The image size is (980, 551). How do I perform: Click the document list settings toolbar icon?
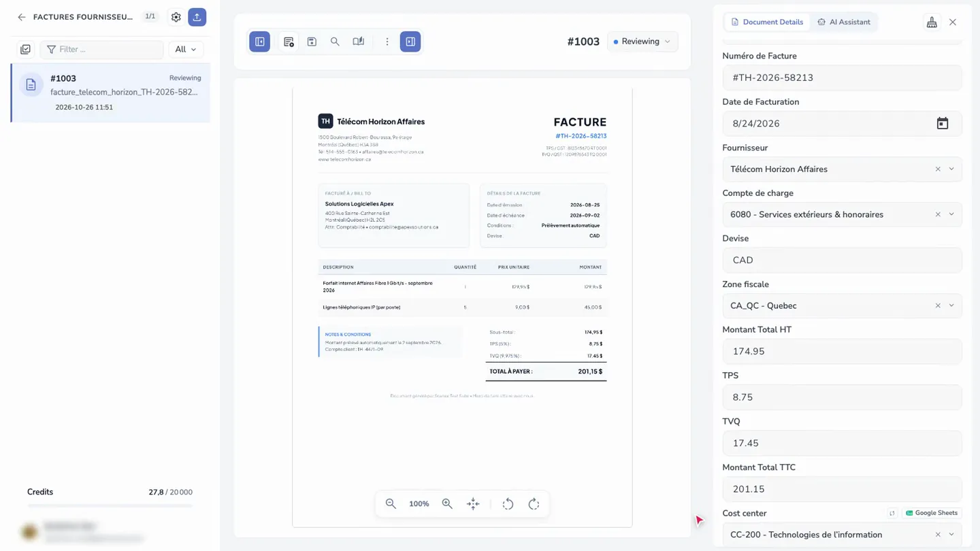289,41
